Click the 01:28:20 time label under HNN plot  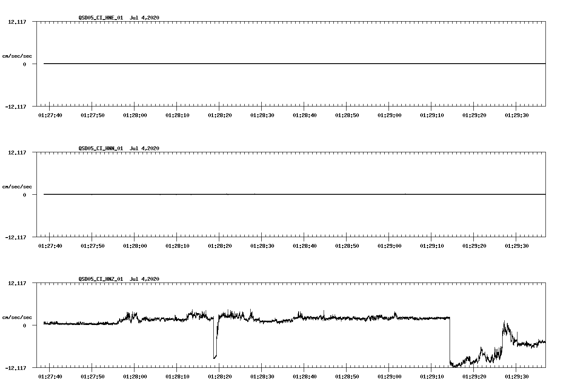click(220, 246)
